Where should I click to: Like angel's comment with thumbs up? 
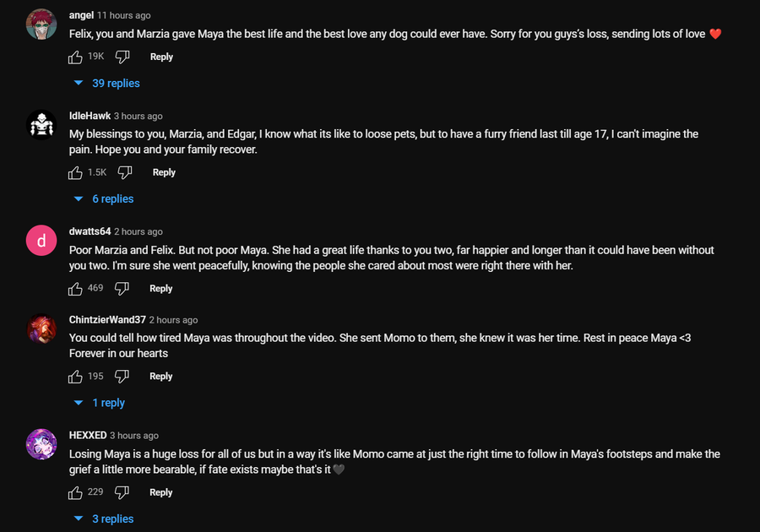pyautogui.click(x=76, y=57)
